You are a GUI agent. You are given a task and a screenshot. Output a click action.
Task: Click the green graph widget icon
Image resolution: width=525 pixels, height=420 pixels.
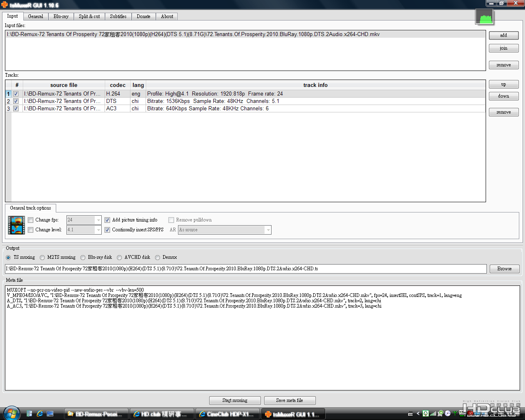coord(485,18)
